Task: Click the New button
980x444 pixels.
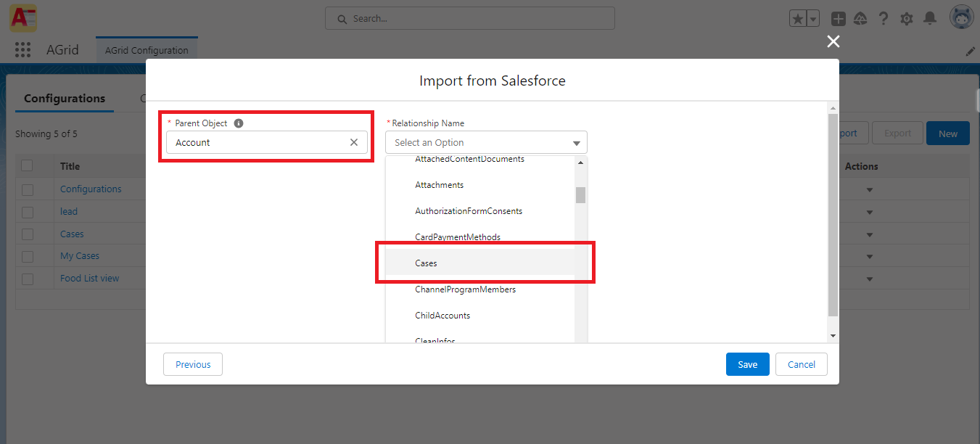Action: 948,133
